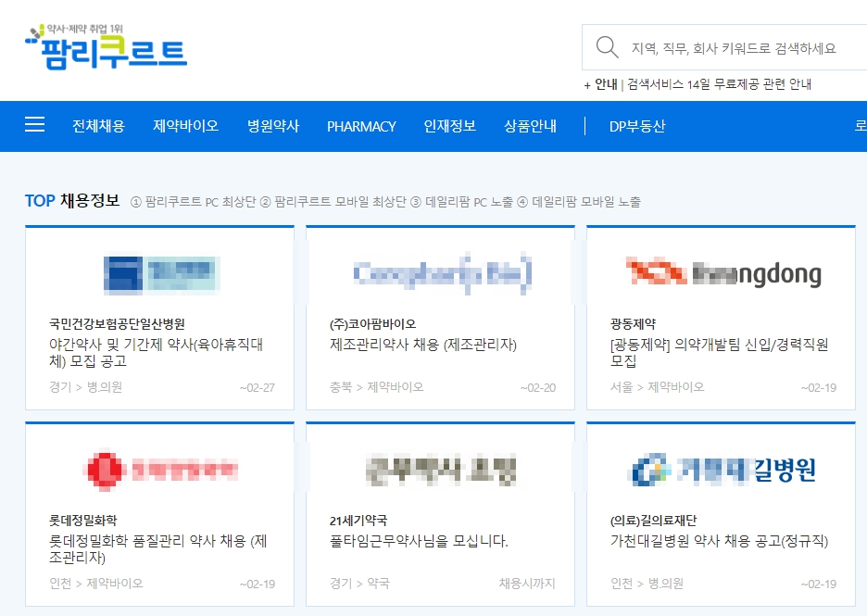Click the Kwangdong logo thumbnail
This screenshot has width=867, height=616.
[723, 273]
